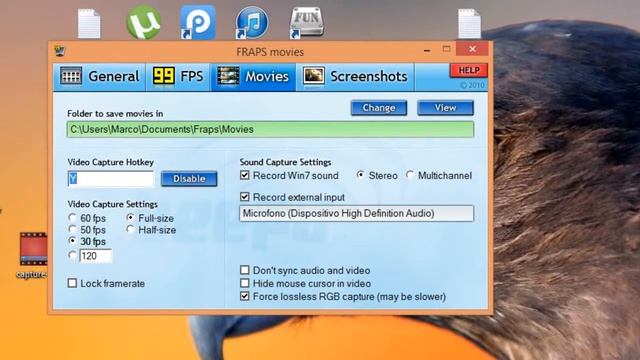
Task: Click the custom fps value field
Action: click(96, 256)
